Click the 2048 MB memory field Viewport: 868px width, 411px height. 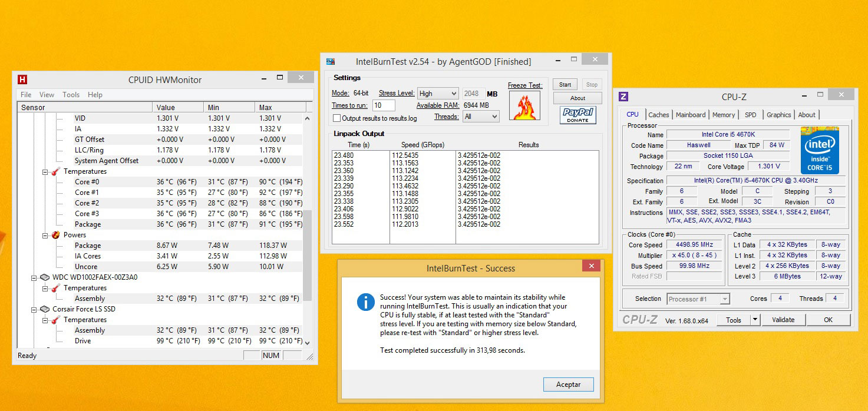(473, 94)
